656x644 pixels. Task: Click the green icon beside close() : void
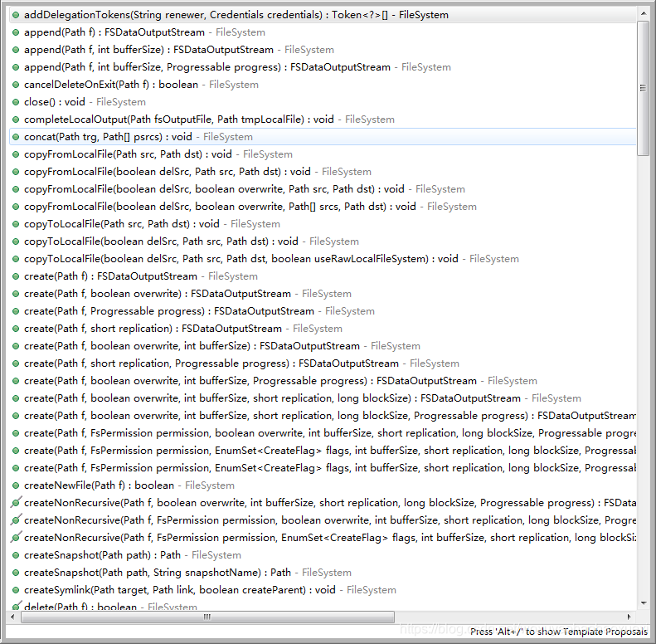pyautogui.click(x=16, y=102)
